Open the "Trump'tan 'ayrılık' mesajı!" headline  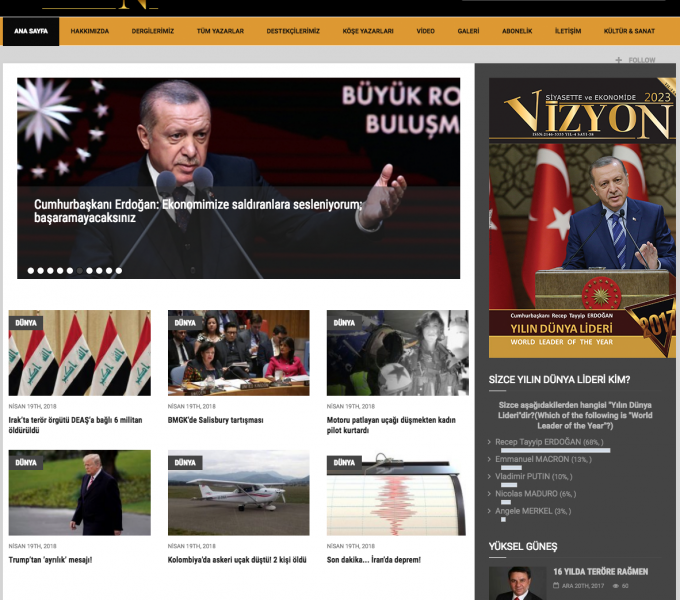pyautogui.click(x=50, y=560)
